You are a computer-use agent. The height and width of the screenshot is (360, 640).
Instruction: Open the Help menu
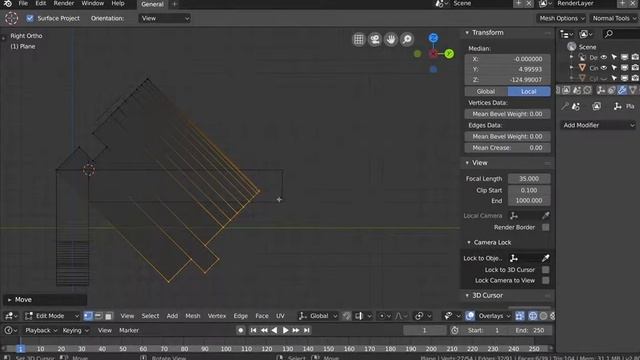click(118, 3)
